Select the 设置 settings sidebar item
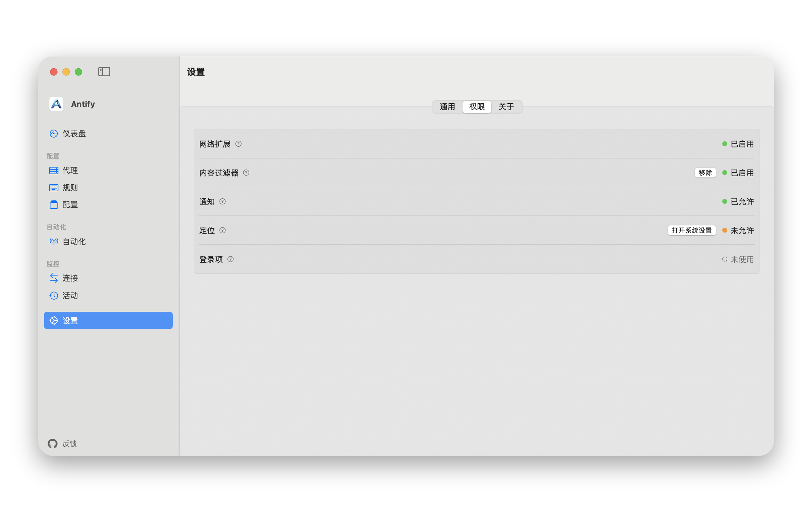Viewport: 812px width, 512px height. pyautogui.click(x=108, y=320)
